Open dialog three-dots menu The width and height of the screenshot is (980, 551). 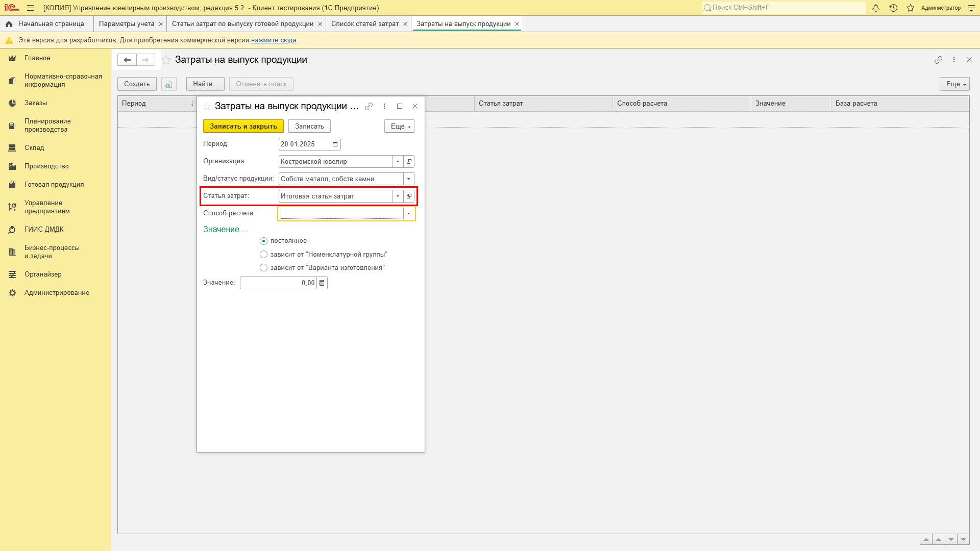pyautogui.click(x=384, y=106)
